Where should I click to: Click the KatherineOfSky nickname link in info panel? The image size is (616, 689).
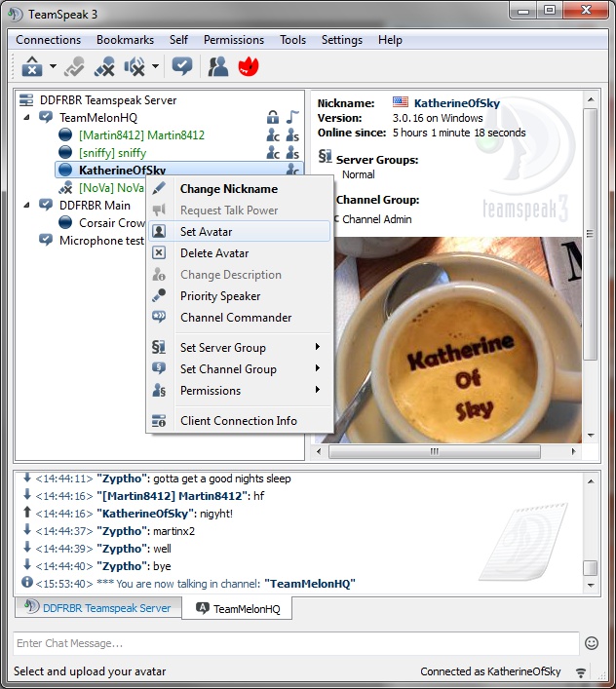(457, 103)
